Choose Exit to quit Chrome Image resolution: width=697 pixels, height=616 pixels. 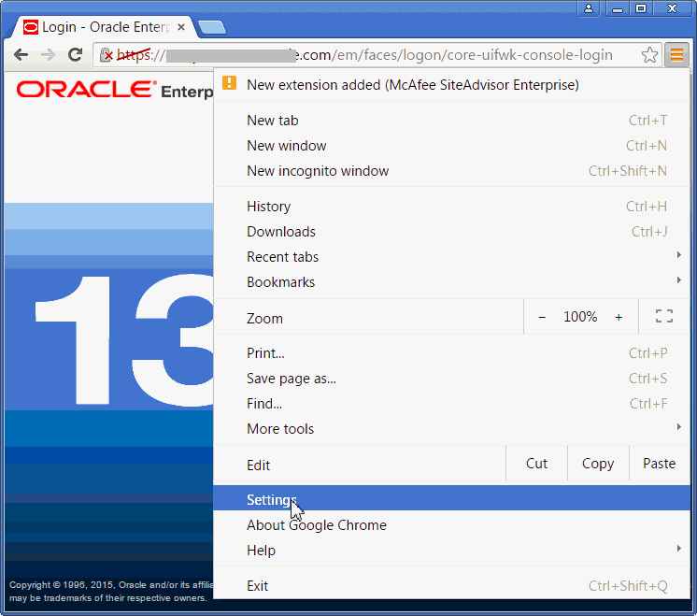[x=451, y=586]
